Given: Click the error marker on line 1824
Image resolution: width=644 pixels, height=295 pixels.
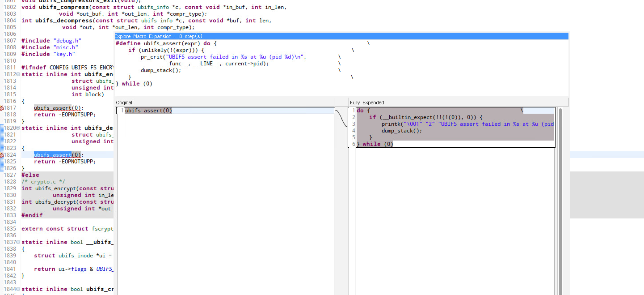Looking at the screenshot, I should (2, 155).
